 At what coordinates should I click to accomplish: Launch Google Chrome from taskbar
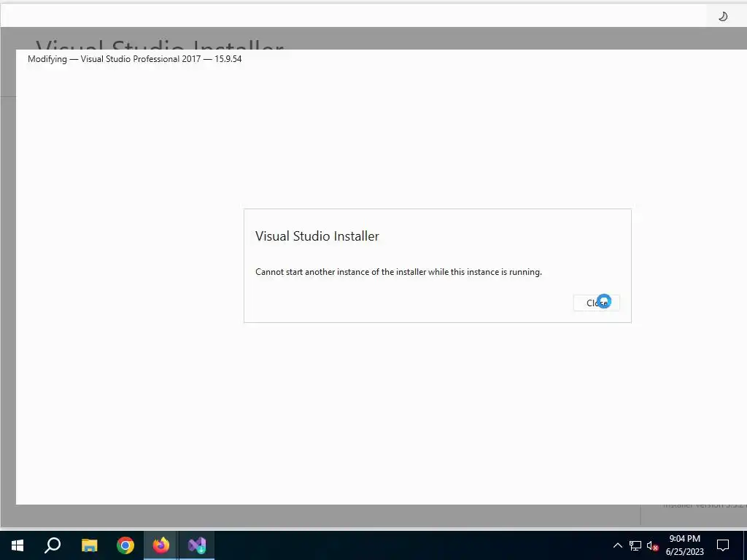click(x=125, y=545)
